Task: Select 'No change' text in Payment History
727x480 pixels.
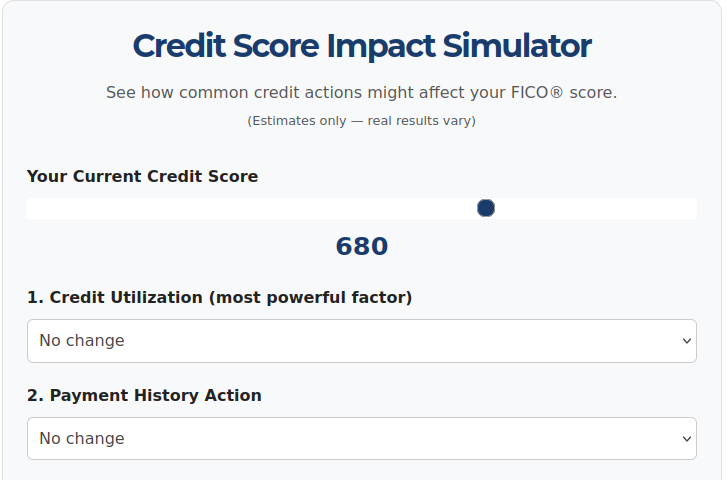Action: coord(82,439)
